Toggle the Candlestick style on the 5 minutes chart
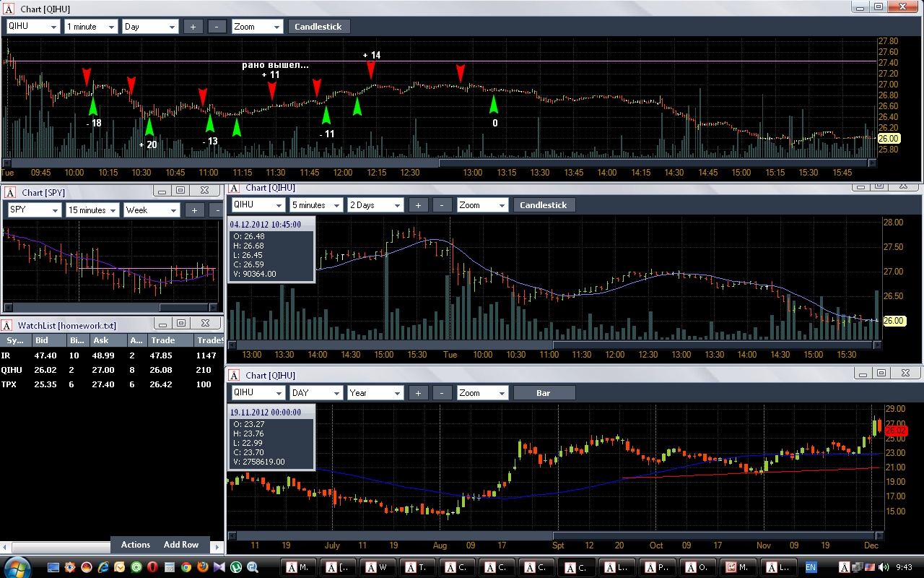This screenshot has width=924, height=578. 544,205
